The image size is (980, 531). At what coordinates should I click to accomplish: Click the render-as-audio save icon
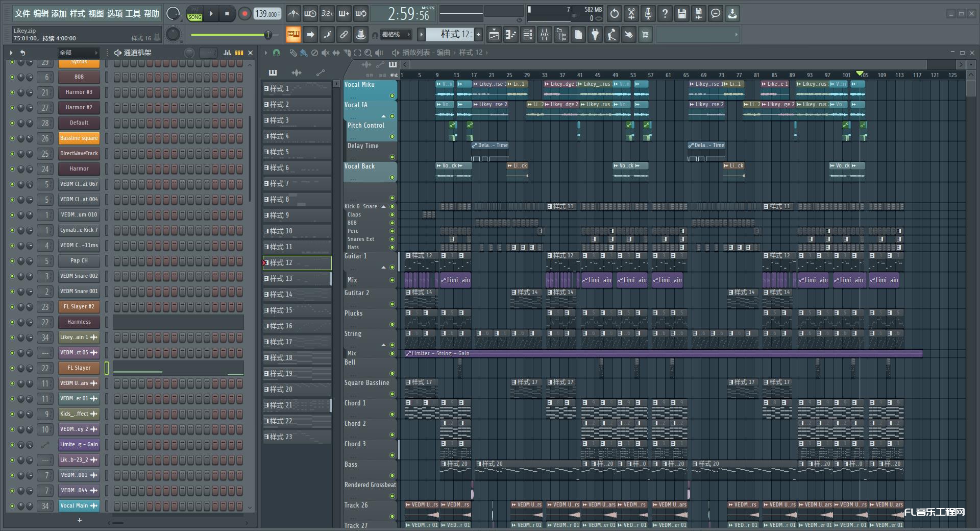tap(699, 14)
